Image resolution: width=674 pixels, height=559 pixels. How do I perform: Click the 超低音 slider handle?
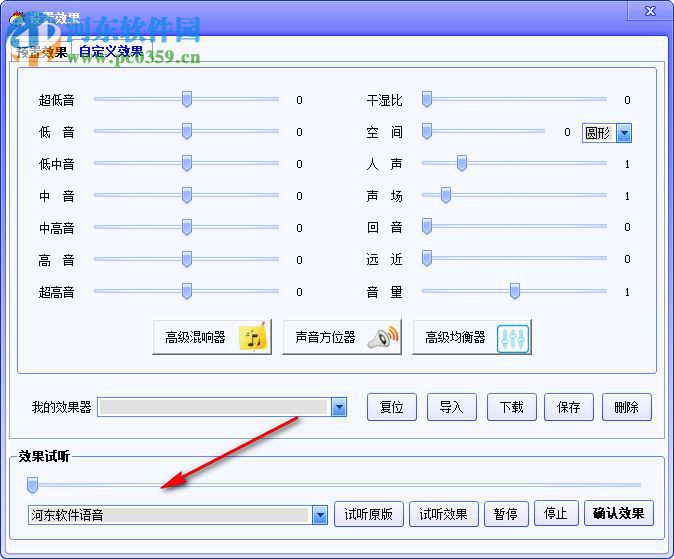coord(187,99)
